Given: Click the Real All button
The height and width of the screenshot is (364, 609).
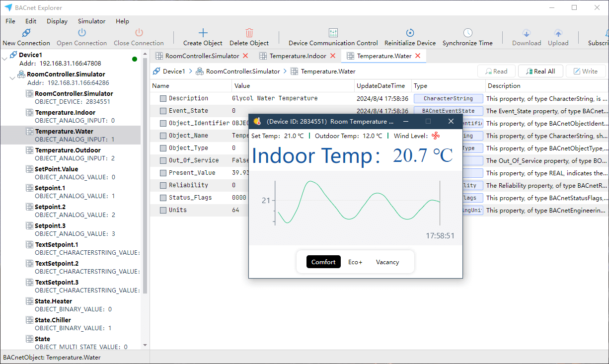Looking at the screenshot, I should coord(540,71).
